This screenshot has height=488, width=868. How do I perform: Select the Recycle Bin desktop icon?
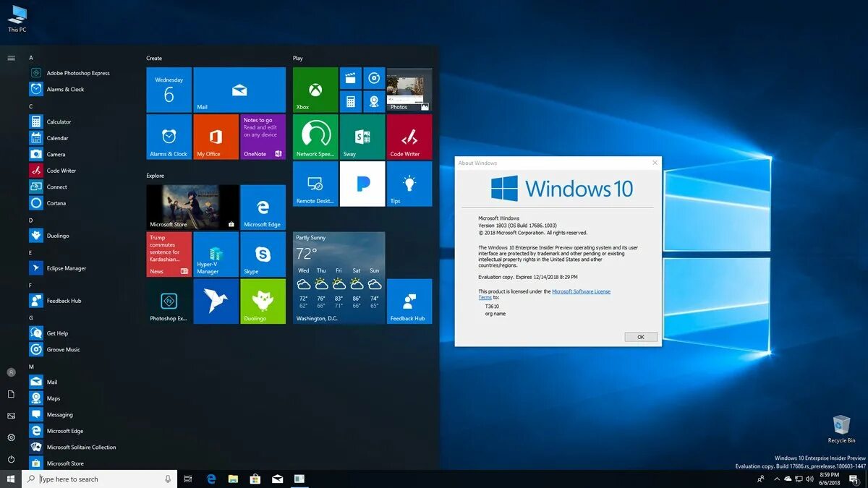(841, 429)
